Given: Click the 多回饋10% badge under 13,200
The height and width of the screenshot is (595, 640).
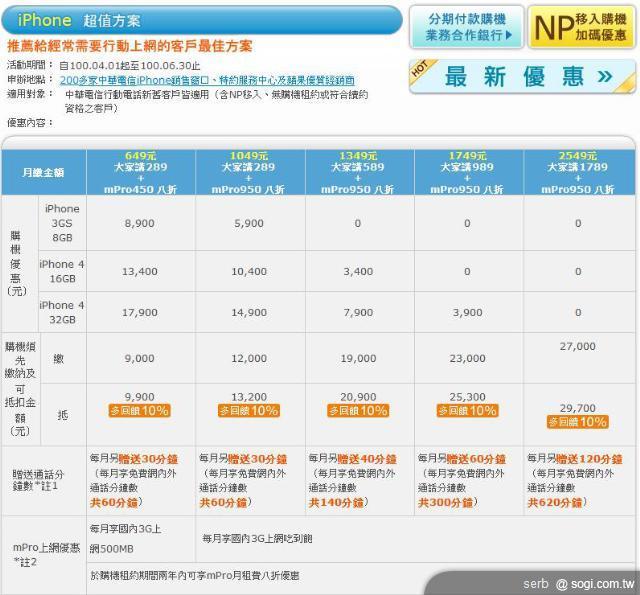Looking at the screenshot, I should coord(249,411).
